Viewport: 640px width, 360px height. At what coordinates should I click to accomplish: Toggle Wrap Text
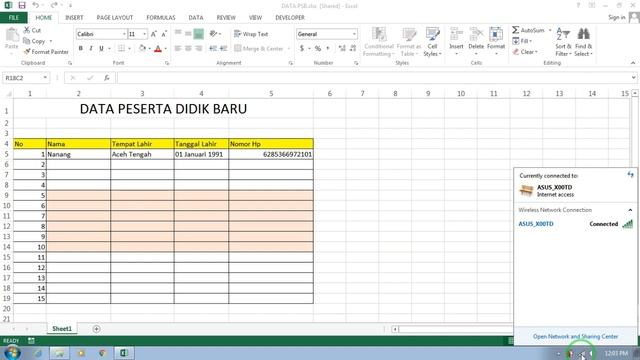pos(251,34)
